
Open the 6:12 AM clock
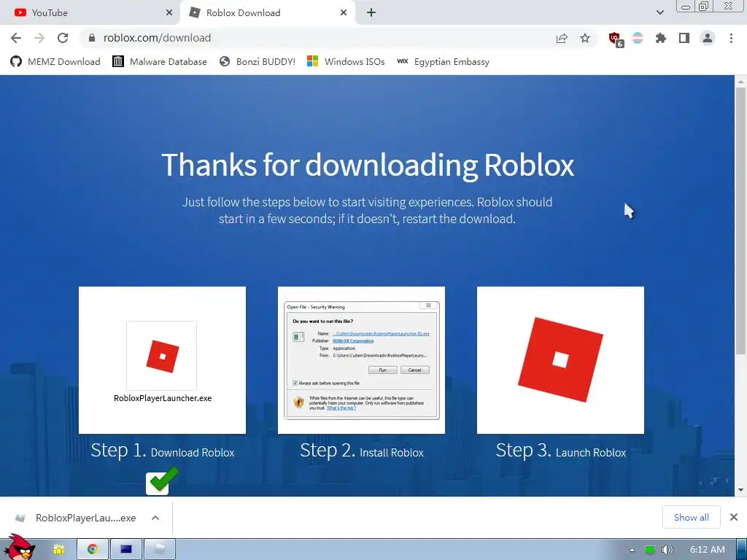click(x=708, y=550)
